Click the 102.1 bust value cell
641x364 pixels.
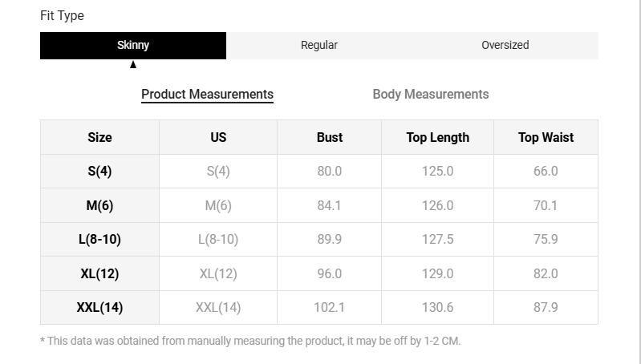(329, 308)
